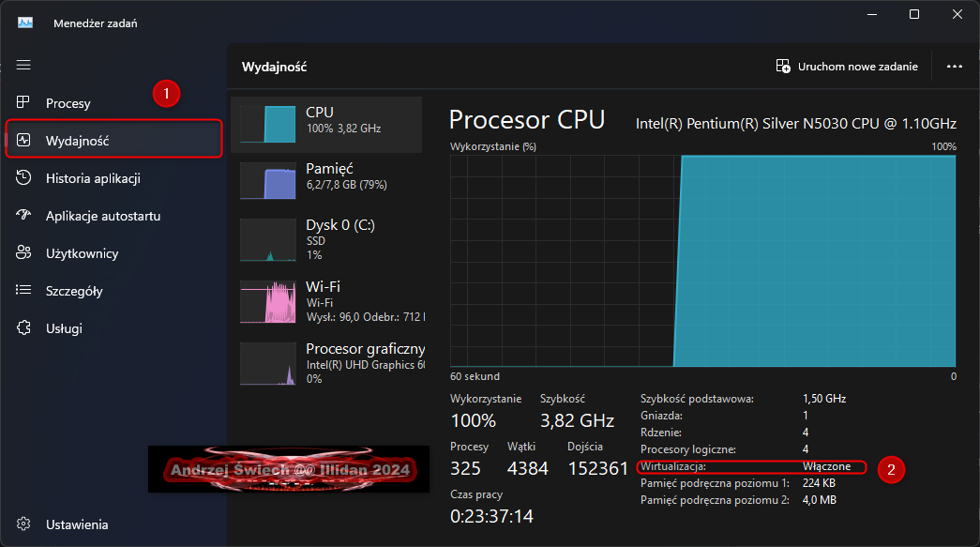This screenshot has height=547, width=980.
Task: Click the Wydajność page header
Action: tap(275, 67)
